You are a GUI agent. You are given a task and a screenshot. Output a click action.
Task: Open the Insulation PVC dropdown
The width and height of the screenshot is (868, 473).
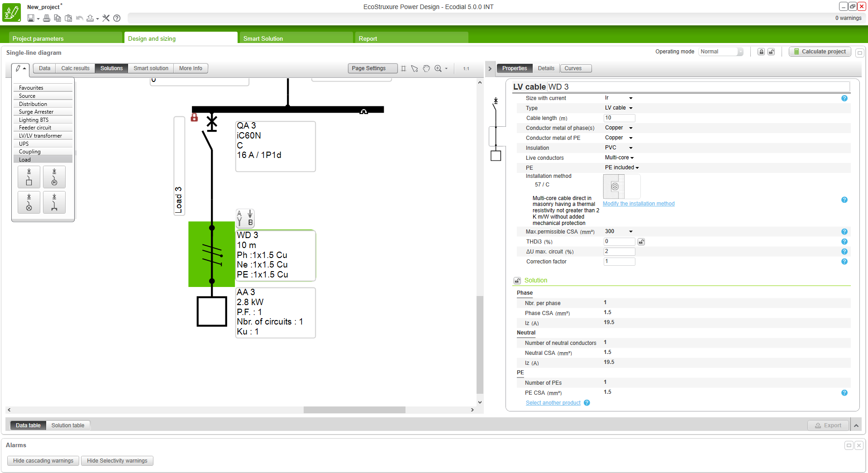(630, 148)
